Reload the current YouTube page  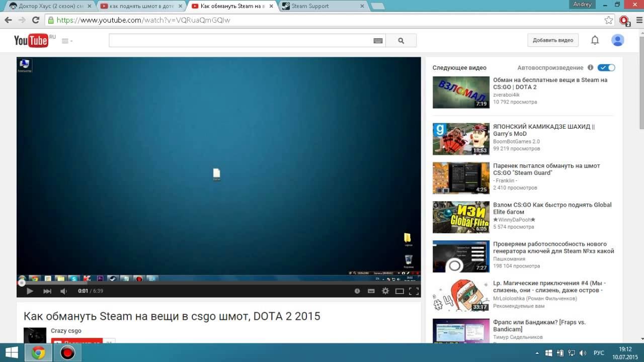coord(36,20)
